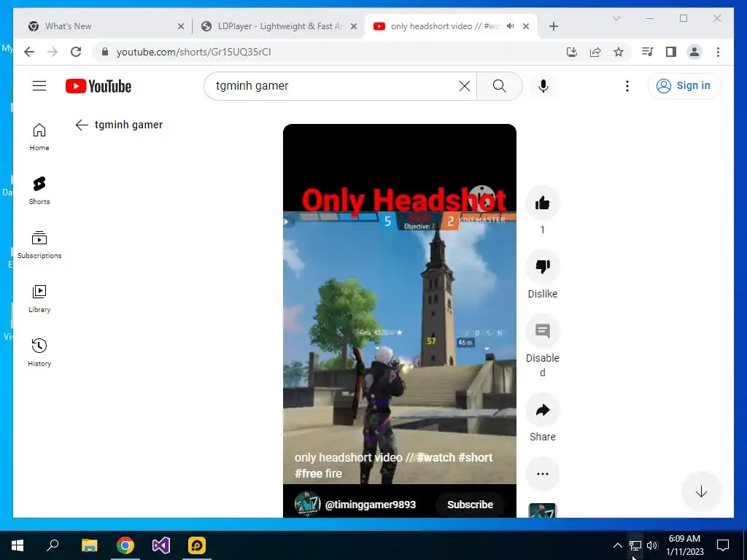The width and height of the screenshot is (747, 560).
Task: Open LDPlayer from taskbar
Action: click(197, 545)
